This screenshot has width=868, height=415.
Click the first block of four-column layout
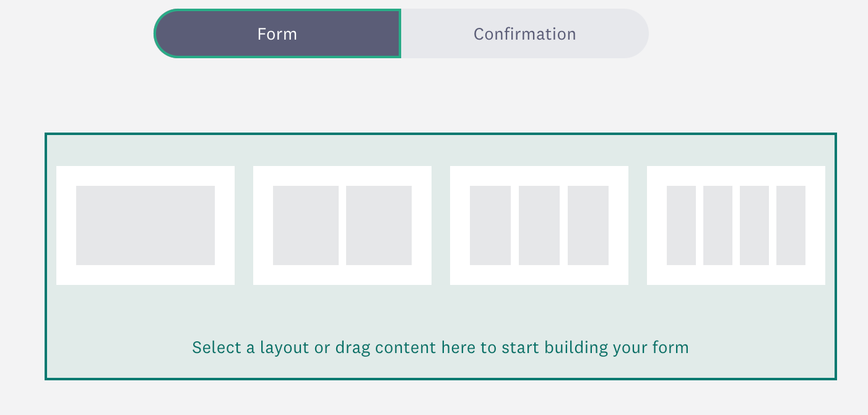[x=681, y=225]
